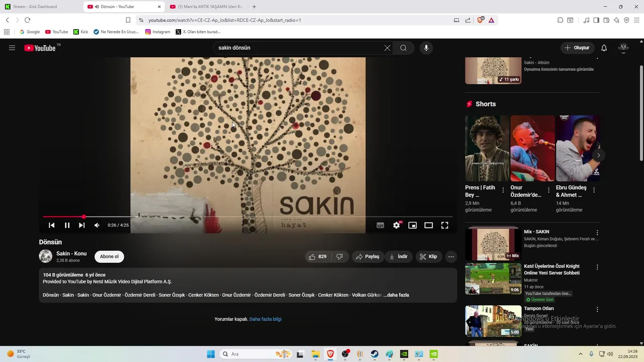Like the Dönsün video
Viewport: 644px width, 362px height.
coord(317,256)
